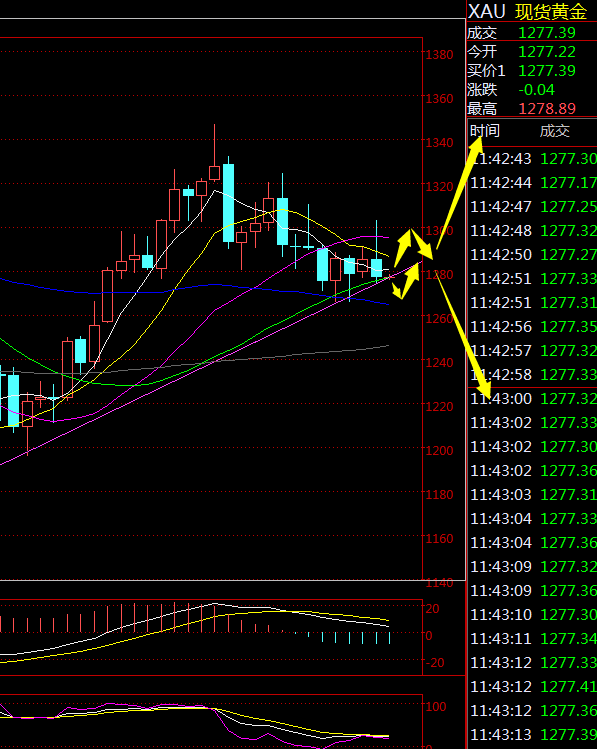Select the tick row at 11:42:48

click(x=533, y=231)
